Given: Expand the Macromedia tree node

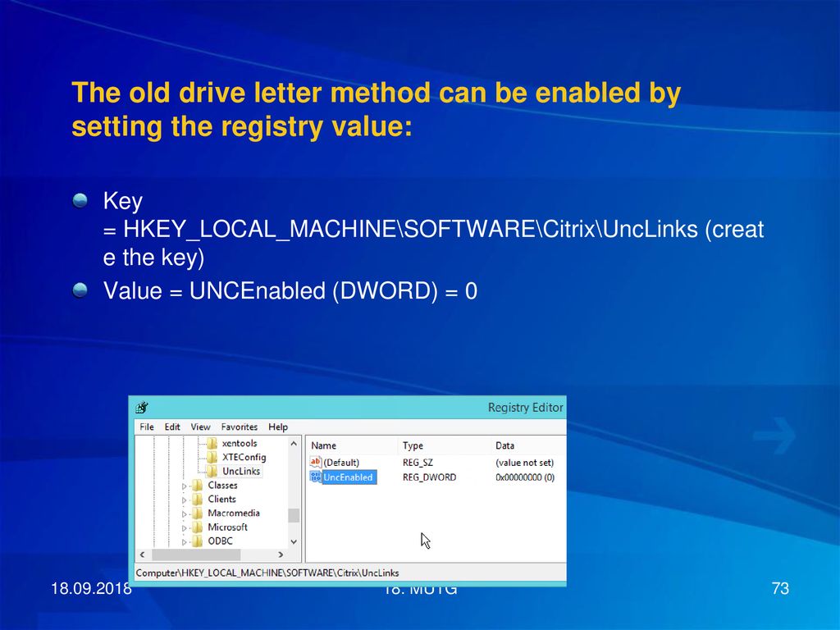Looking at the screenshot, I should tap(185, 514).
